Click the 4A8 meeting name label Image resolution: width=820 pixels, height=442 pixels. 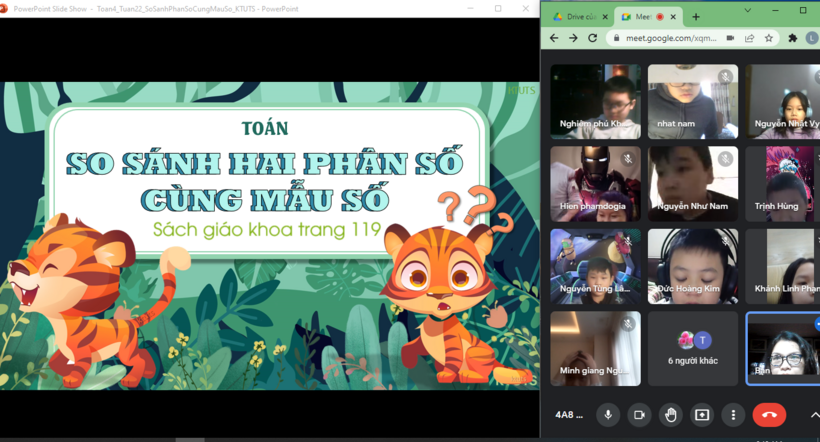(568, 415)
